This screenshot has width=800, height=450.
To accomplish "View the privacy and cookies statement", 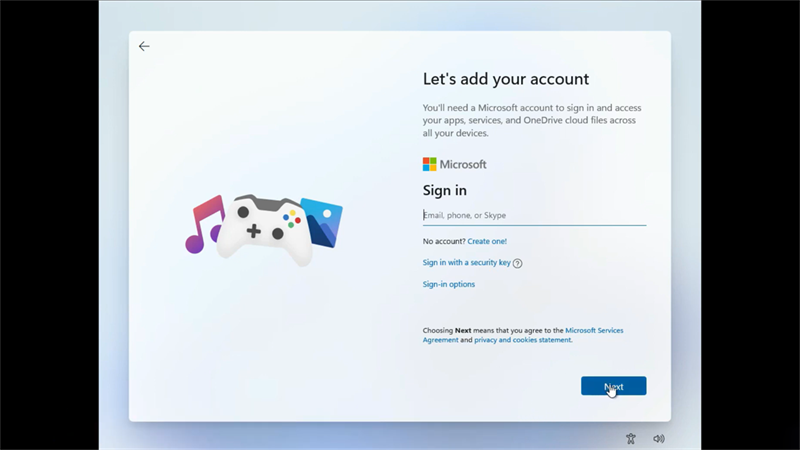I will point(522,340).
